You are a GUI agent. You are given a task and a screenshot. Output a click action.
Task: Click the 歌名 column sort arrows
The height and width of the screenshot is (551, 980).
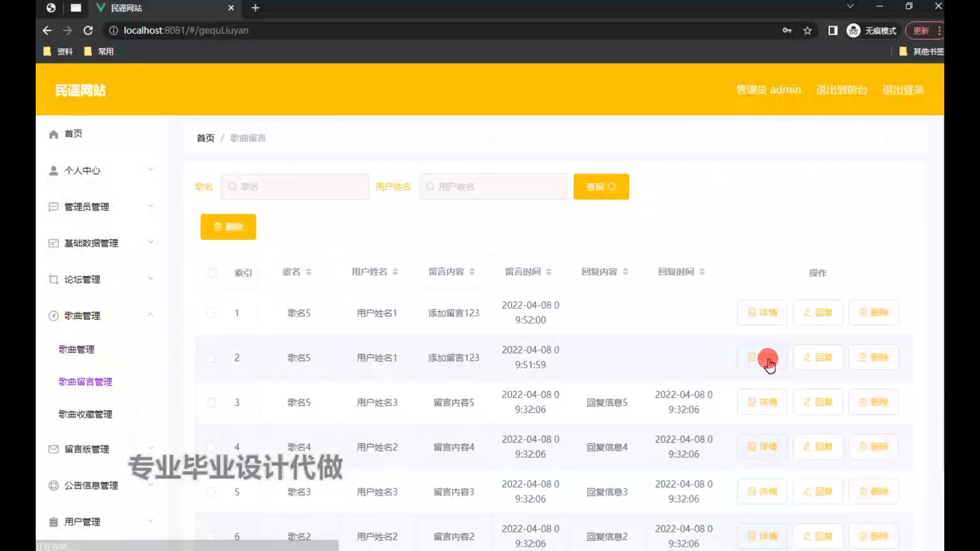click(x=309, y=272)
